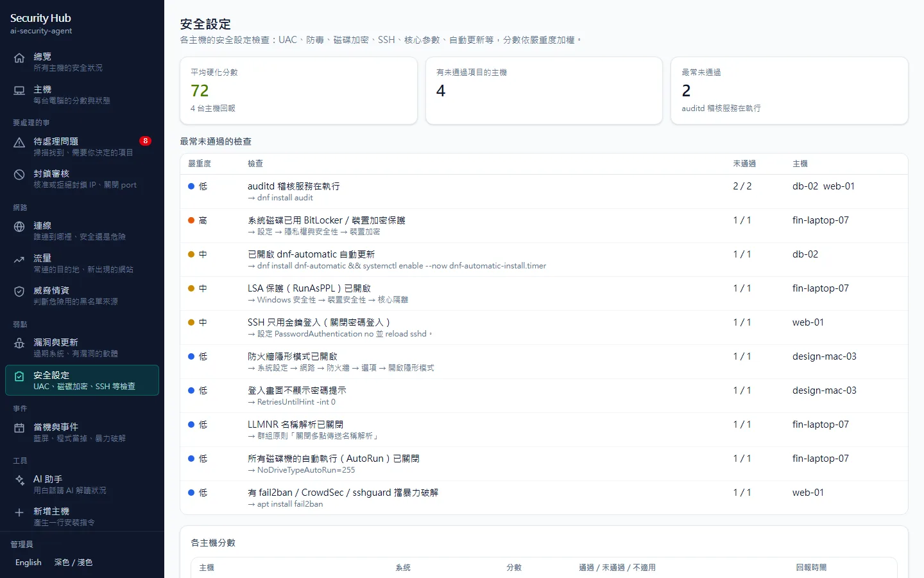Open the 總覽 overview page
Image resolution: width=924 pixels, height=578 pixels.
pyautogui.click(x=82, y=62)
